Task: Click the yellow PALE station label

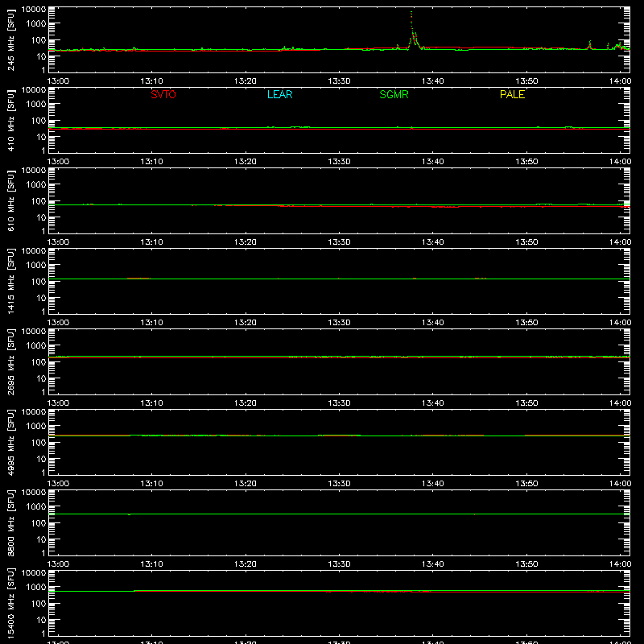Action: pyautogui.click(x=512, y=94)
